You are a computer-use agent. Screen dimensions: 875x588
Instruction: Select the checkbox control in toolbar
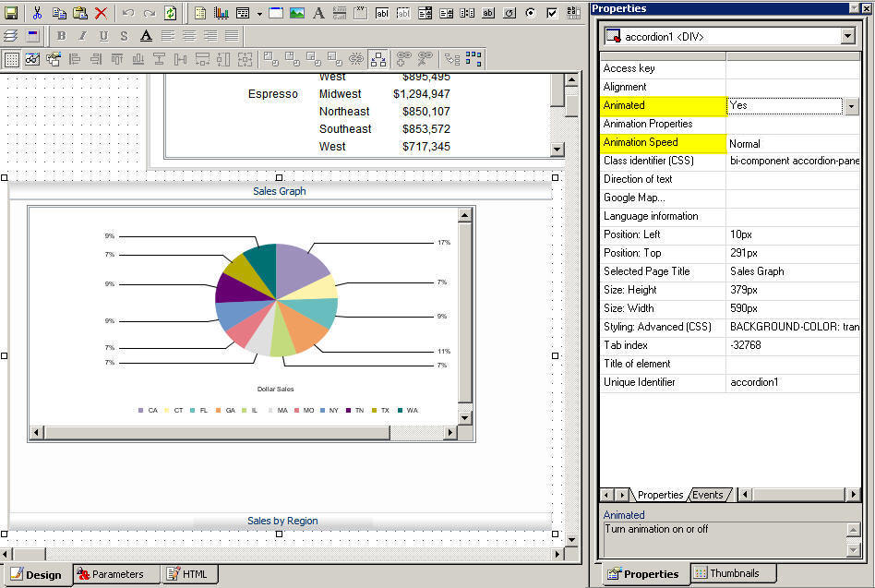552,13
